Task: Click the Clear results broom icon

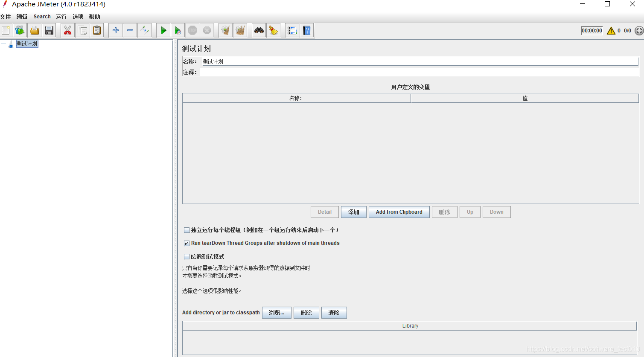Action: coord(225,30)
